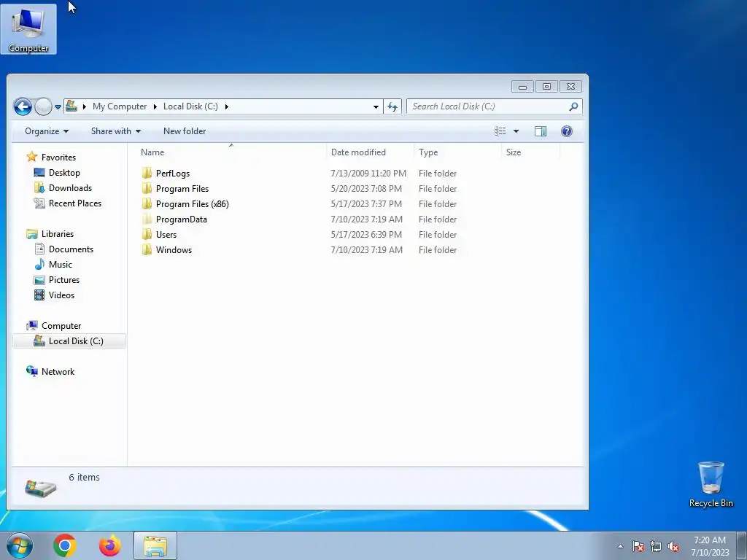Select the Windows folder icon
The height and width of the screenshot is (560, 747).
pyautogui.click(x=147, y=249)
